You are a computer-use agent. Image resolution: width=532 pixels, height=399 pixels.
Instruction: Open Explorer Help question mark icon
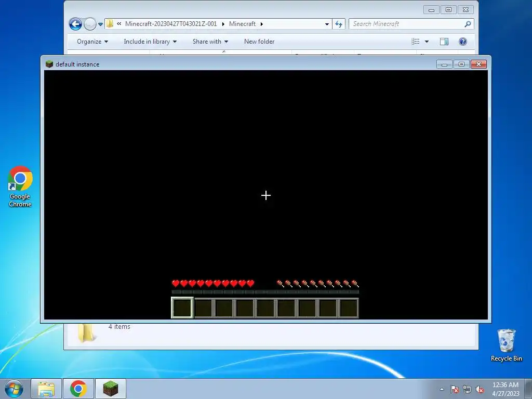[x=463, y=42]
